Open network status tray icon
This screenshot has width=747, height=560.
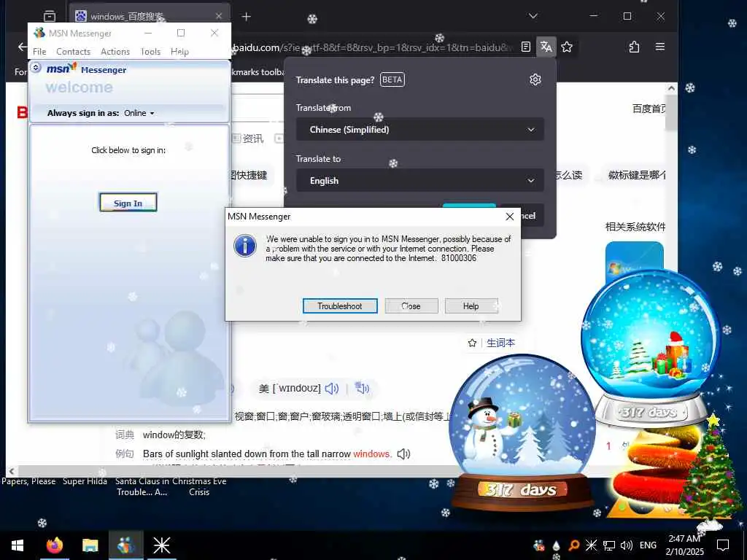[x=609, y=545]
